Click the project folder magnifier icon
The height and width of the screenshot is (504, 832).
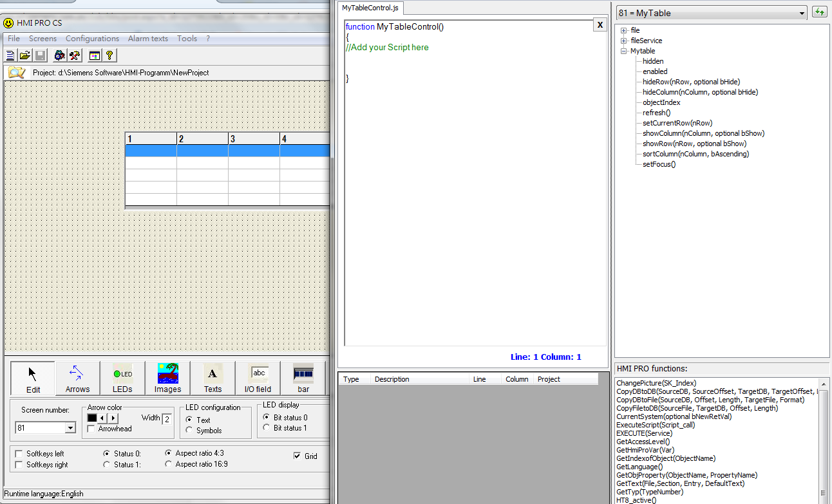tap(17, 72)
